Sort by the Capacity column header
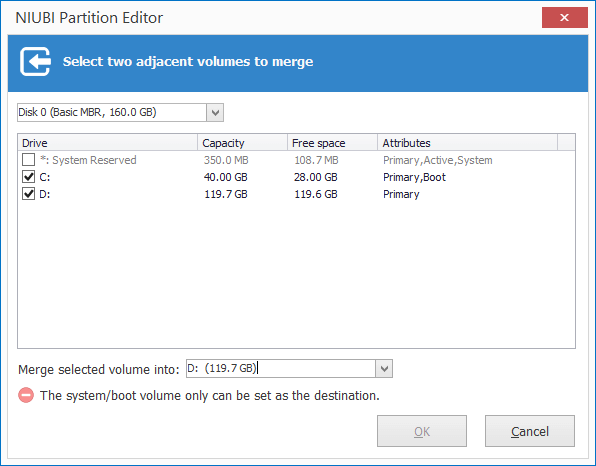Viewport: 596px width, 466px height. (x=243, y=143)
